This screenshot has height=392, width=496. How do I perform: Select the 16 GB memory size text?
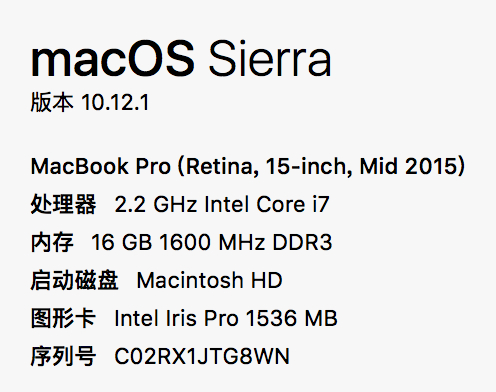point(122,242)
